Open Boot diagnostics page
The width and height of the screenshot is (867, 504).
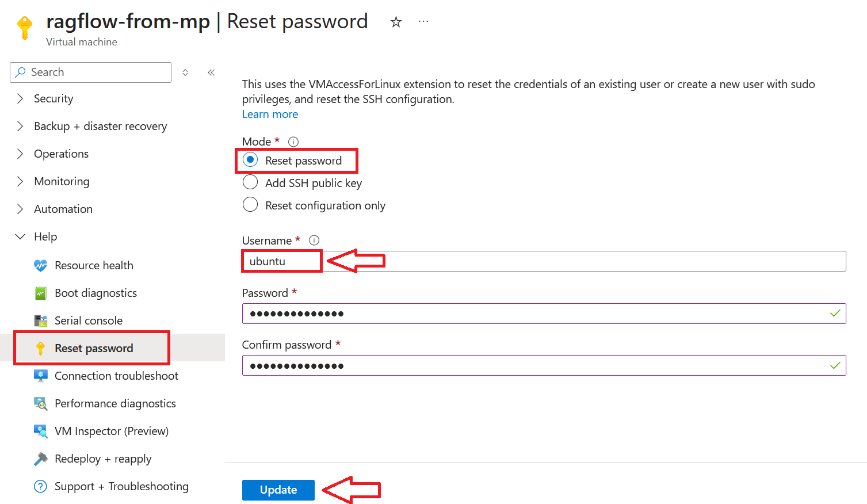(x=96, y=293)
